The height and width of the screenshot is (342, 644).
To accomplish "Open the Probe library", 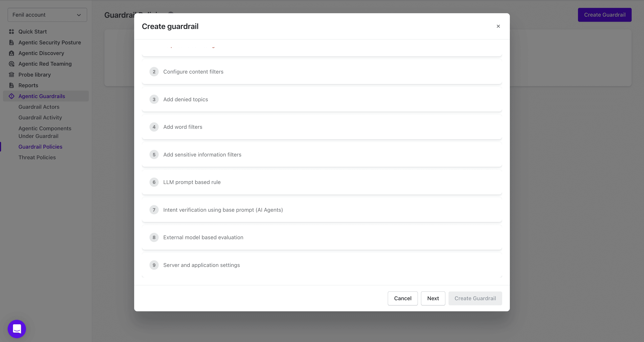I will point(34,75).
